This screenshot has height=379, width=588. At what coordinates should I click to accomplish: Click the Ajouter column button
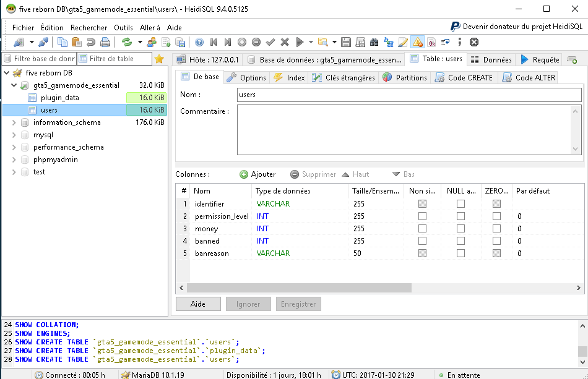pos(257,174)
